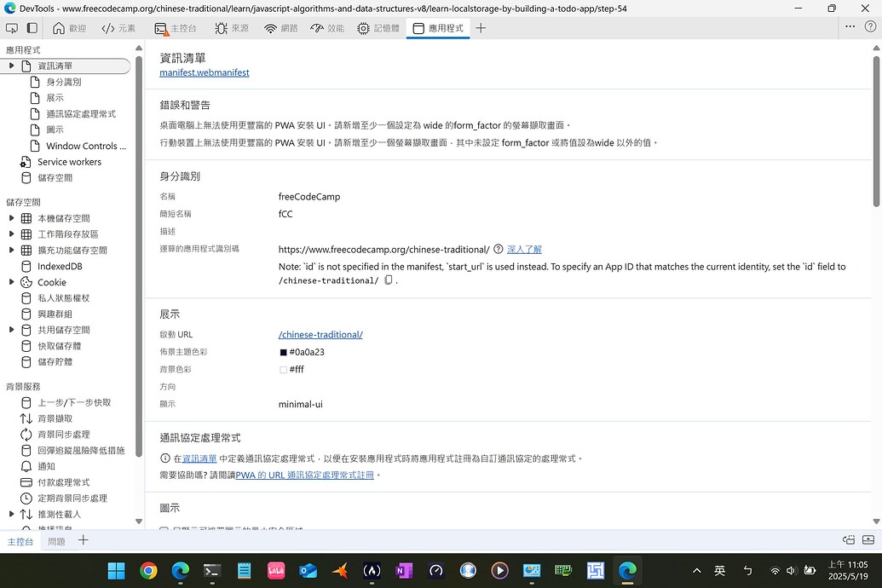Collapse the 資訊清單 section
This screenshot has width=882, height=588.
pyautogui.click(x=11, y=66)
